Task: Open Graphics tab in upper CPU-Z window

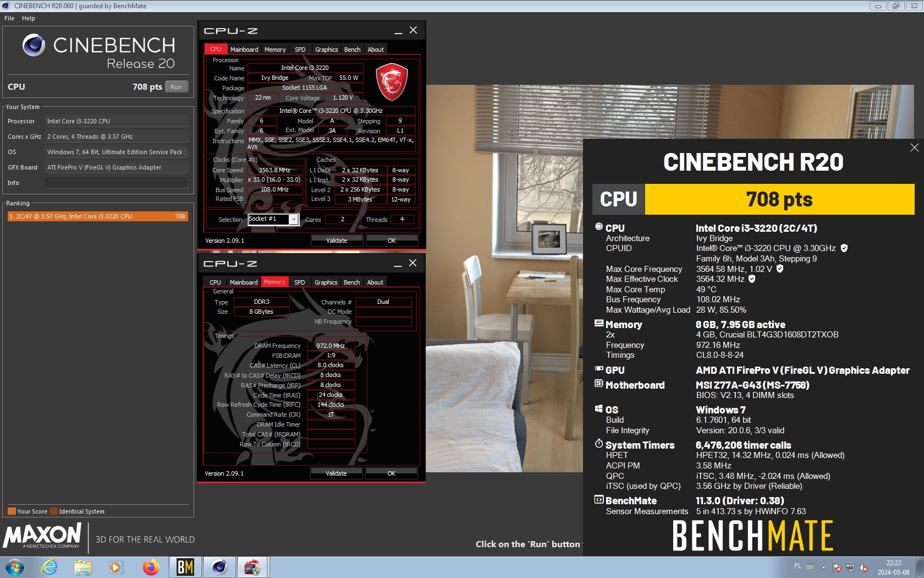Action: pos(327,50)
